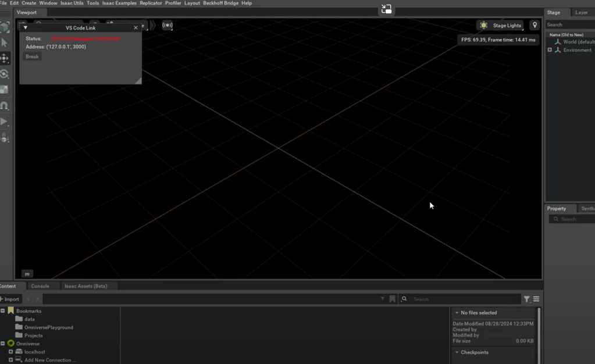Click the waypoint pin icon in viewport
This screenshot has height=364, width=595.
[x=535, y=26]
